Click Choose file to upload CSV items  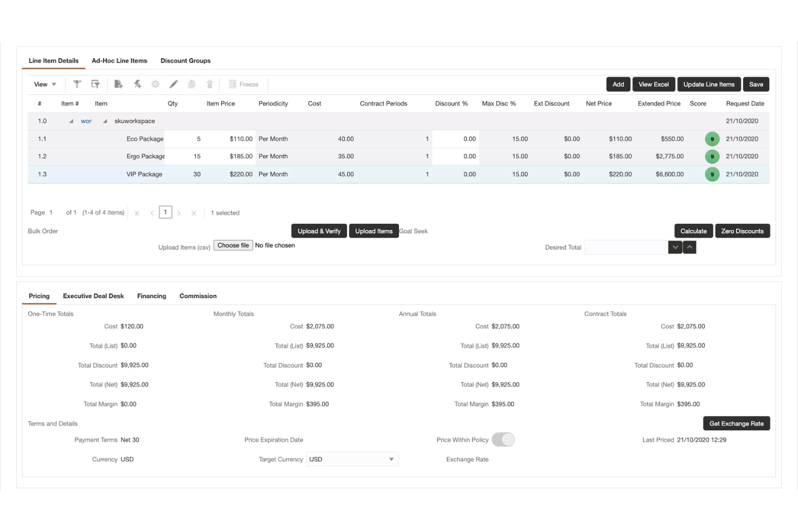click(233, 245)
